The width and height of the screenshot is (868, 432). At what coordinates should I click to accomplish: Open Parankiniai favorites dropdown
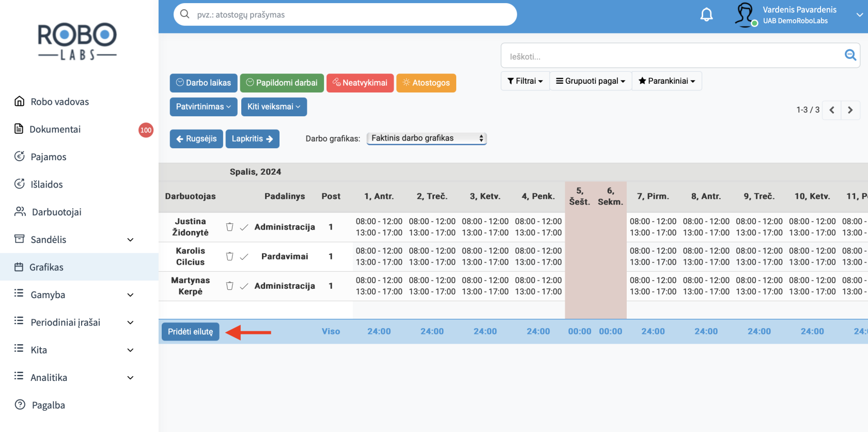667,81
